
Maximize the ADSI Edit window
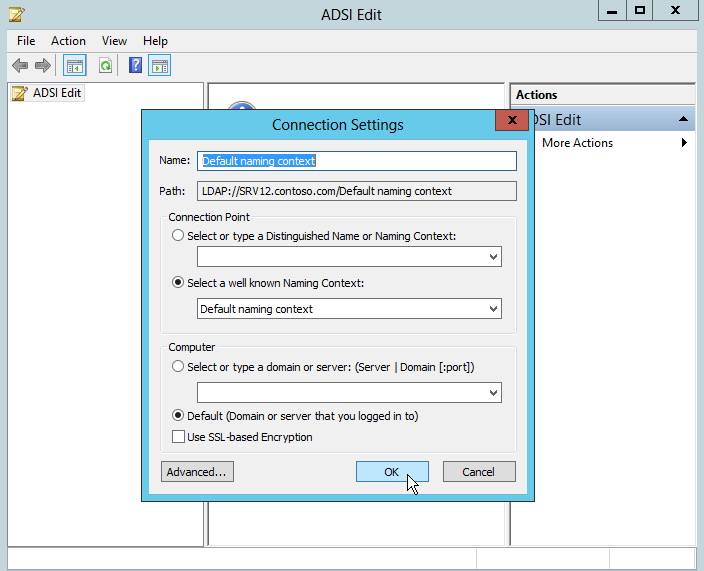(x=640, y=11)
